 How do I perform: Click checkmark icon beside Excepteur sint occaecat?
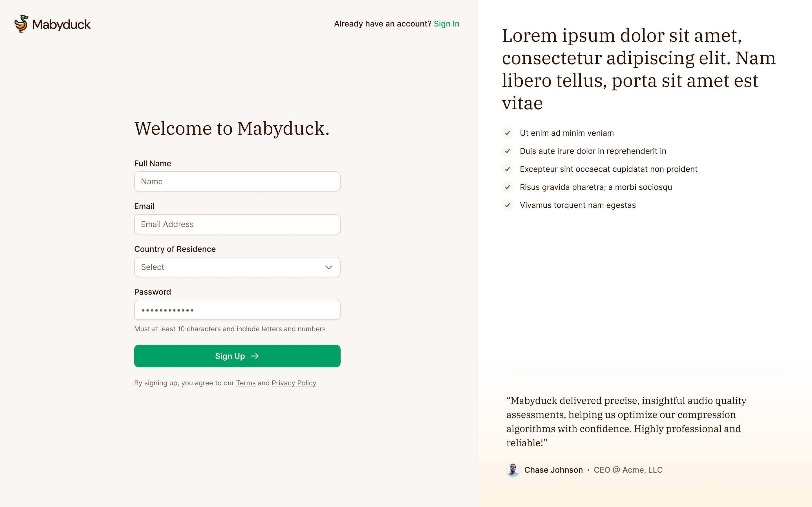(x=507, y=169)
